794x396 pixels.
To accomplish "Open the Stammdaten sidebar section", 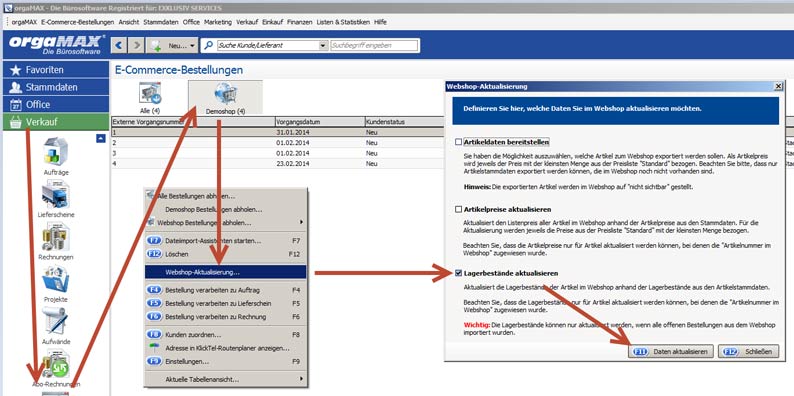I will point(56,87).
